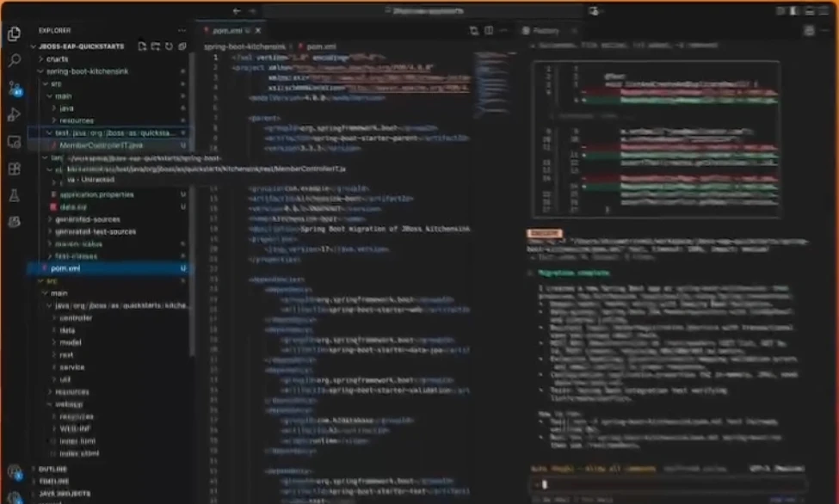Expand the test-classes folder

point(76,256)
